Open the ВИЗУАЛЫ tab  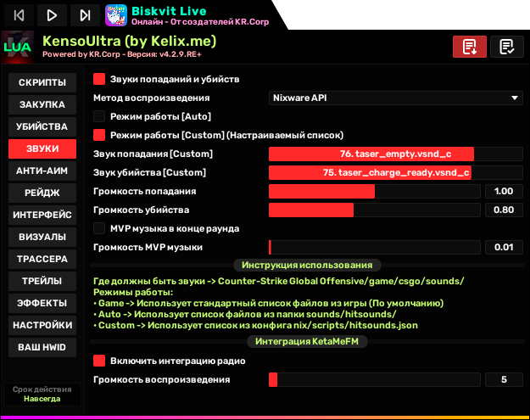point(42,237)
